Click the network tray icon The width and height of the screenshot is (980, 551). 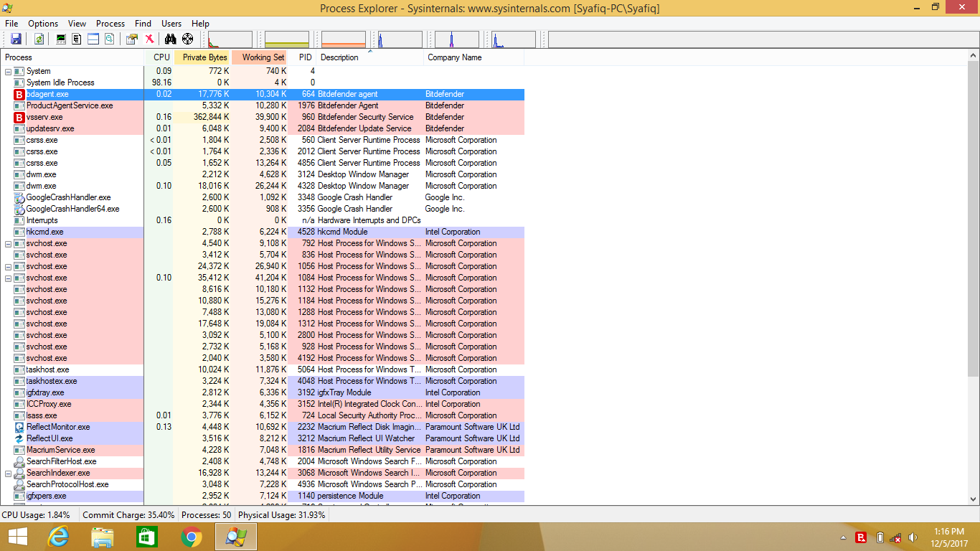click(895, 537)
